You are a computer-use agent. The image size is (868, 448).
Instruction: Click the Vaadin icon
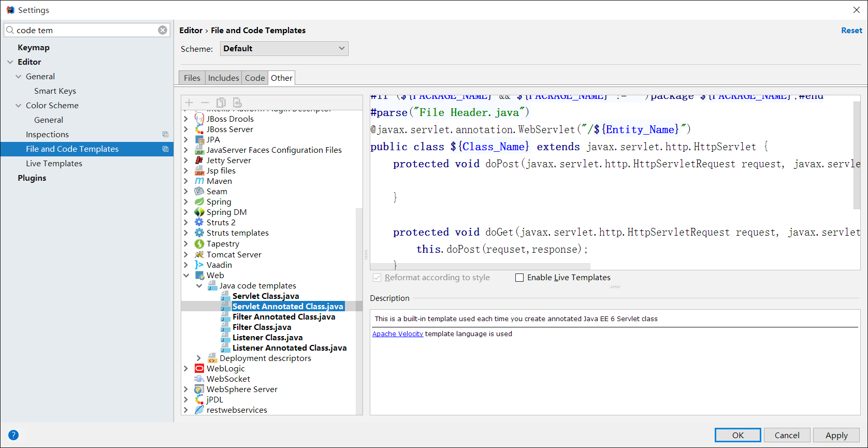pyautogui.click(x=199, y=265)
